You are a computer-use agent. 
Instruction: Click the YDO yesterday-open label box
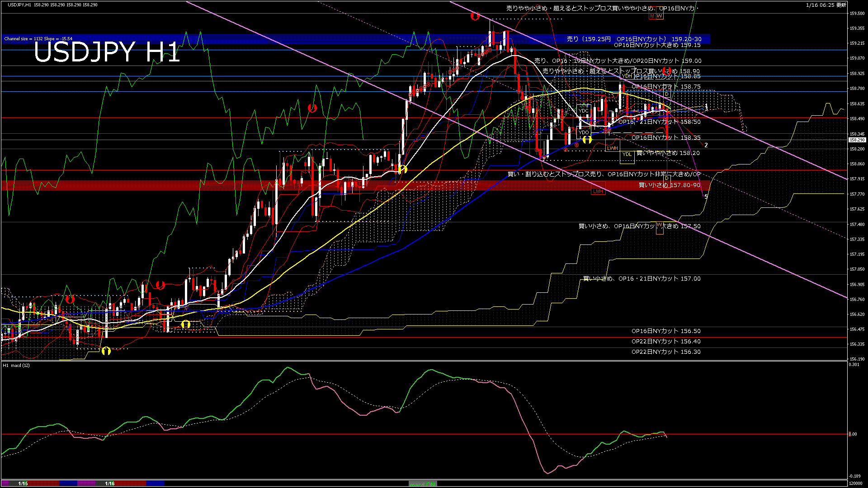click(584, 132)
